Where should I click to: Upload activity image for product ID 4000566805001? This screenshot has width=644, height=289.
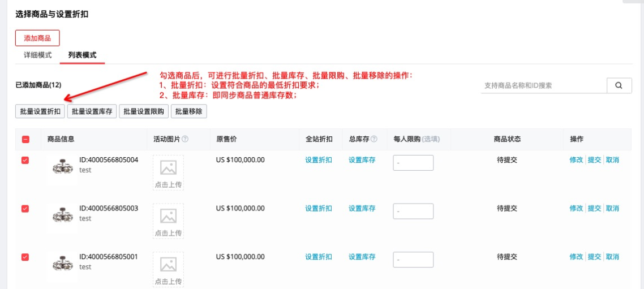(168, 269)
